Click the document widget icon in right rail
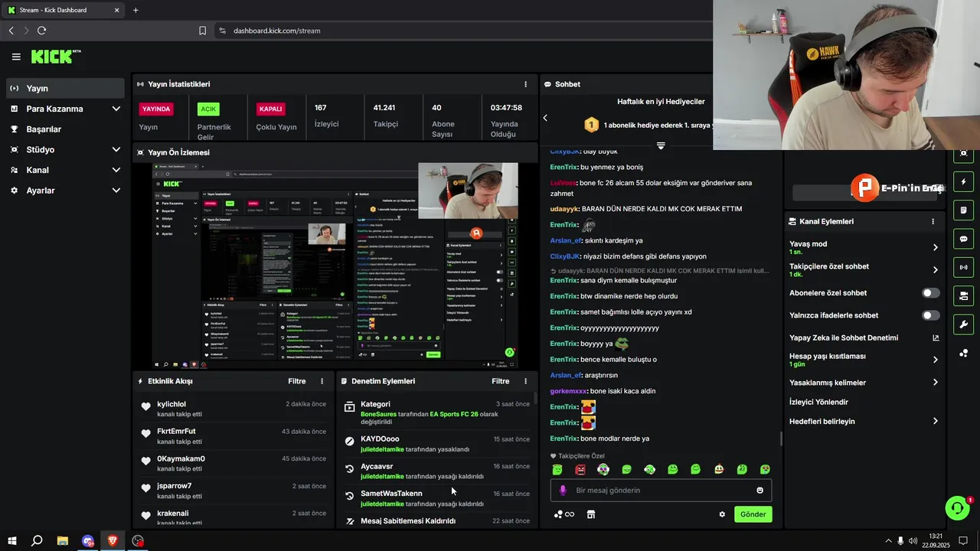The height and width of the screenshot is (551, 980). 963,210
